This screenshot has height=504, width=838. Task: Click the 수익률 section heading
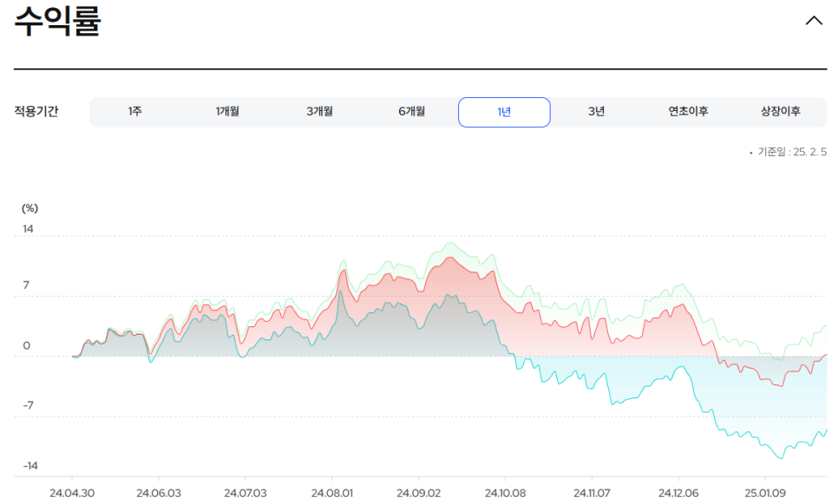57,21
